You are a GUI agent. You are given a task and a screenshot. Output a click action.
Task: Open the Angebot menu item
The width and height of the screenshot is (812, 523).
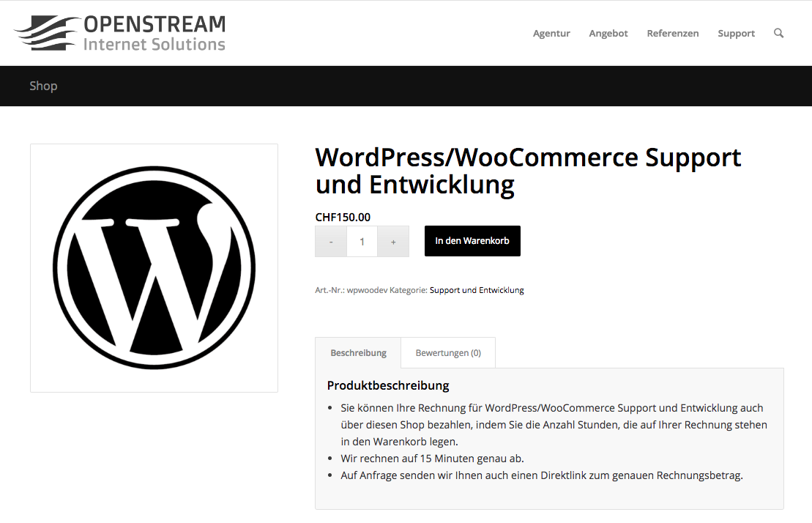coord(608,33)
